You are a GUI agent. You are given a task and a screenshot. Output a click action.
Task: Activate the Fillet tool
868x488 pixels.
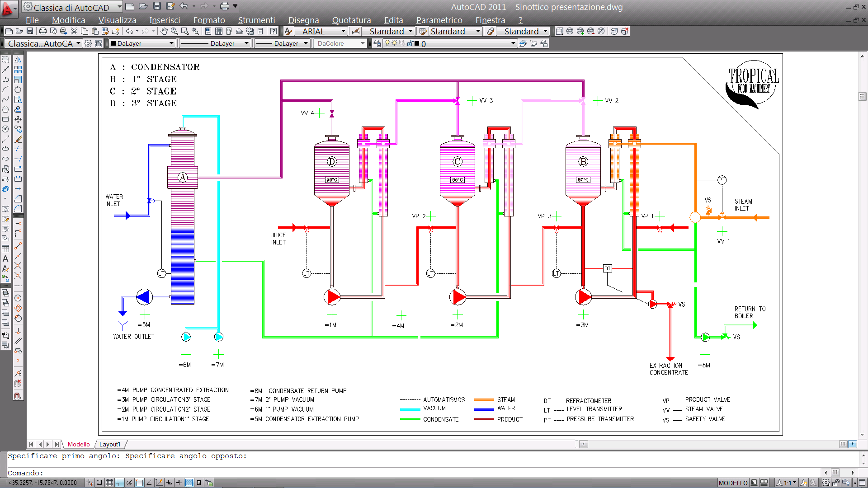tap(18, 208)
